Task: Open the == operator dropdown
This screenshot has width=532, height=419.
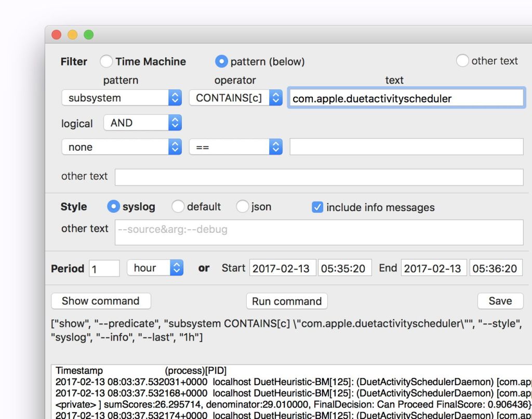Action: [x=235, y=147]
